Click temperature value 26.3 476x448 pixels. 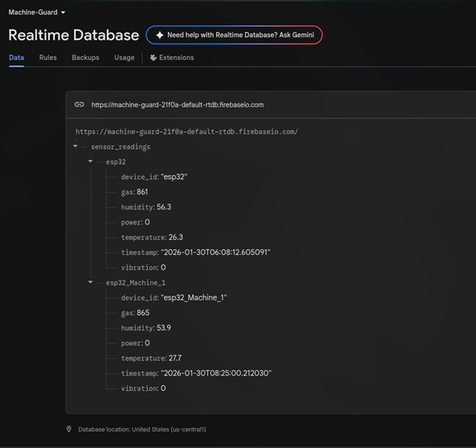(x=176, y=237)
